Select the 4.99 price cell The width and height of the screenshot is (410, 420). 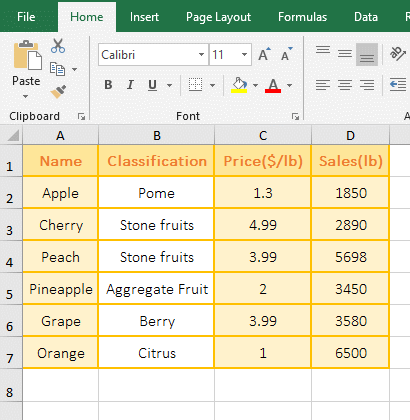[x=263, y=225]
